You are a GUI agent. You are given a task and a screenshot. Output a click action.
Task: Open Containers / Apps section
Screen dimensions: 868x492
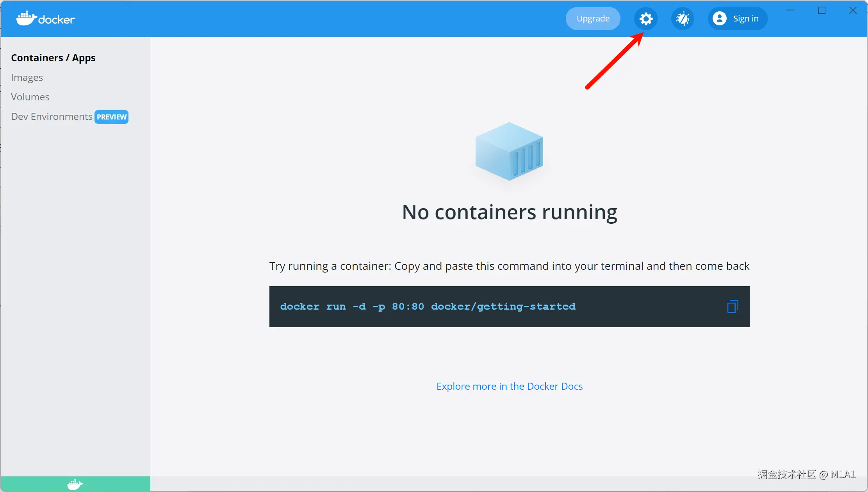pyautogui.click(x=53, y=58)
